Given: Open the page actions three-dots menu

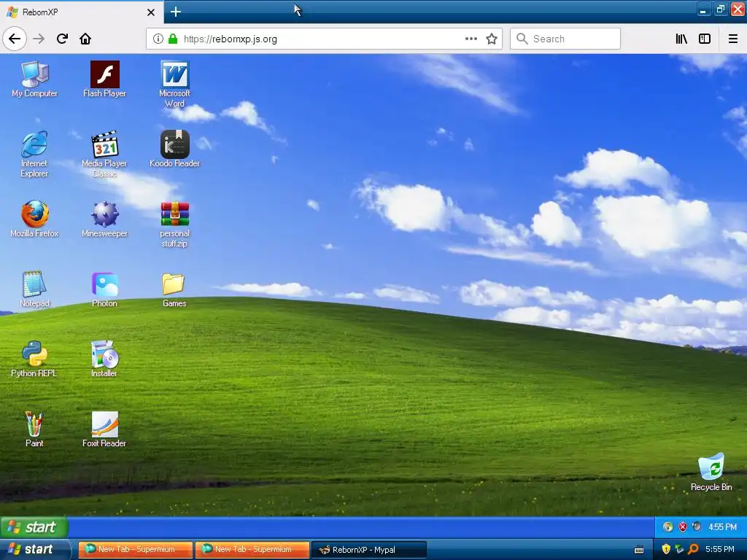Looking at the screenshot, I should [x=471, y=39].
